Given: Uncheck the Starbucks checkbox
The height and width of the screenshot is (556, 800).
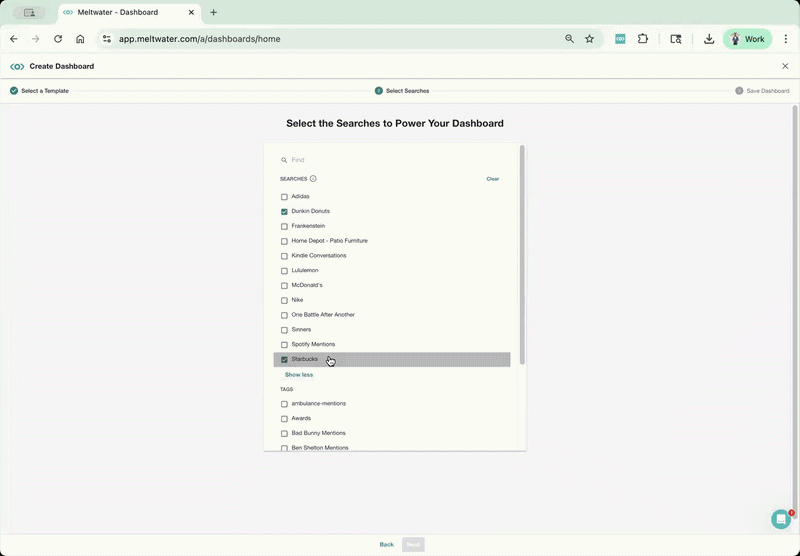Looking at the screenshot, I should coord(284,360).
